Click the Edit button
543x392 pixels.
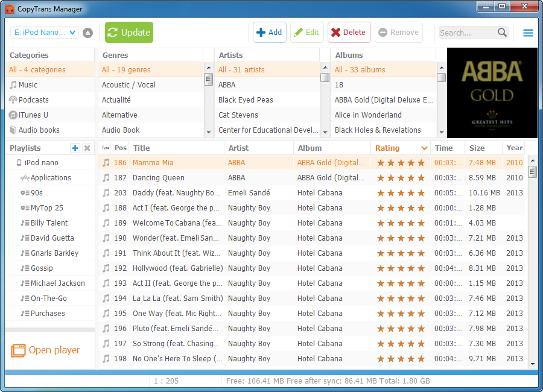pos(307,33)
